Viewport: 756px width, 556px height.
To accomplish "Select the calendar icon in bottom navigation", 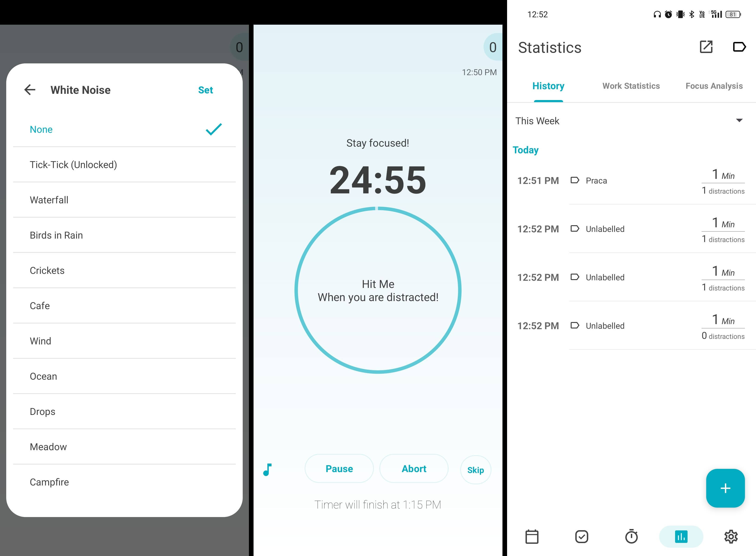I will pyautogui.click(x=532, y=535).
